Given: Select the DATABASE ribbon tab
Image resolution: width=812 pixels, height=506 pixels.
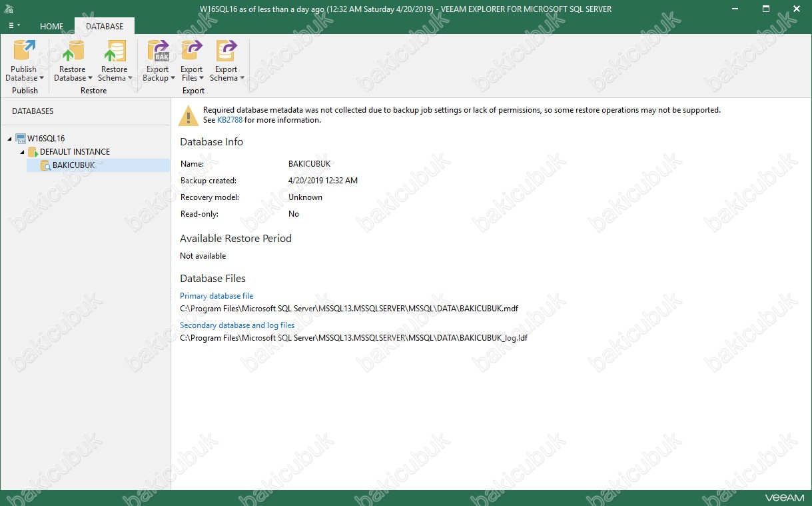Looking at the screenshot, I should coord(105,27).
